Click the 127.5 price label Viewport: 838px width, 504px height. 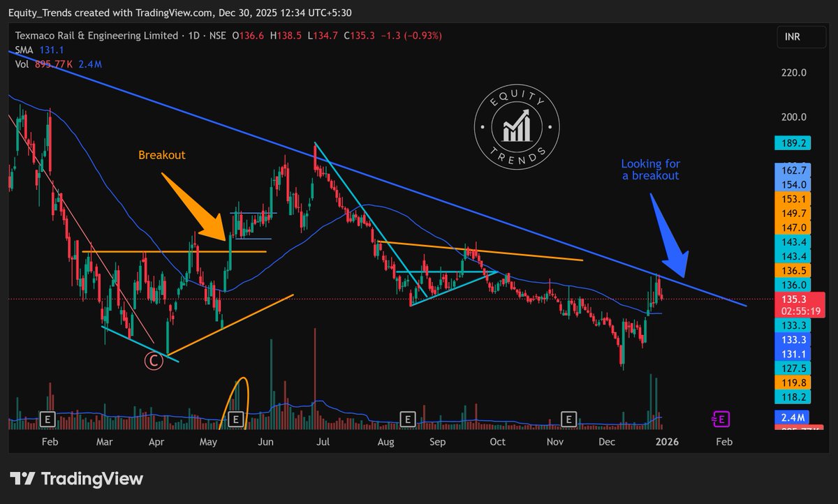pos(792,369)
